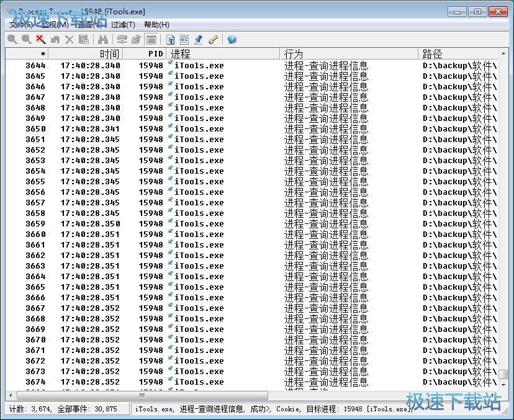Click iTools.exe name in row 3647
Viewport: 514px width, 420px height.
pos(199,97)
